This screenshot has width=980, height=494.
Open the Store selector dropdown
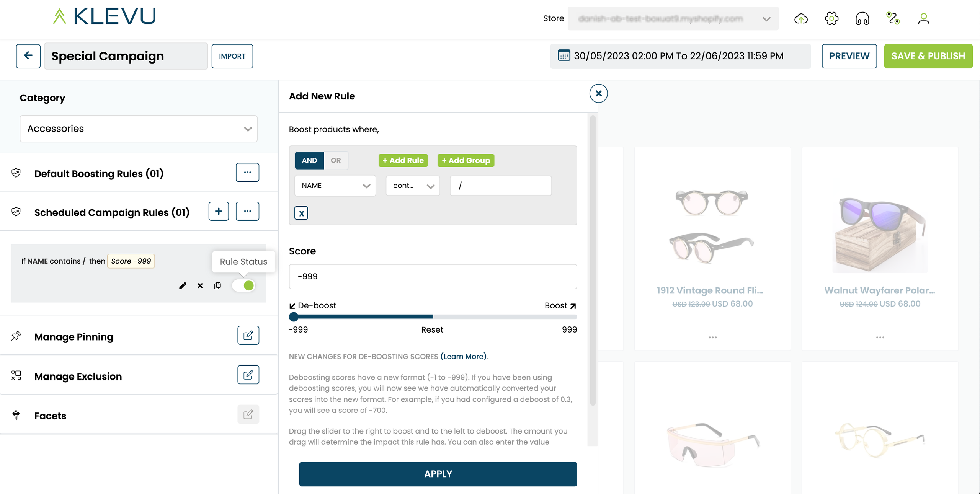[673, 18]
